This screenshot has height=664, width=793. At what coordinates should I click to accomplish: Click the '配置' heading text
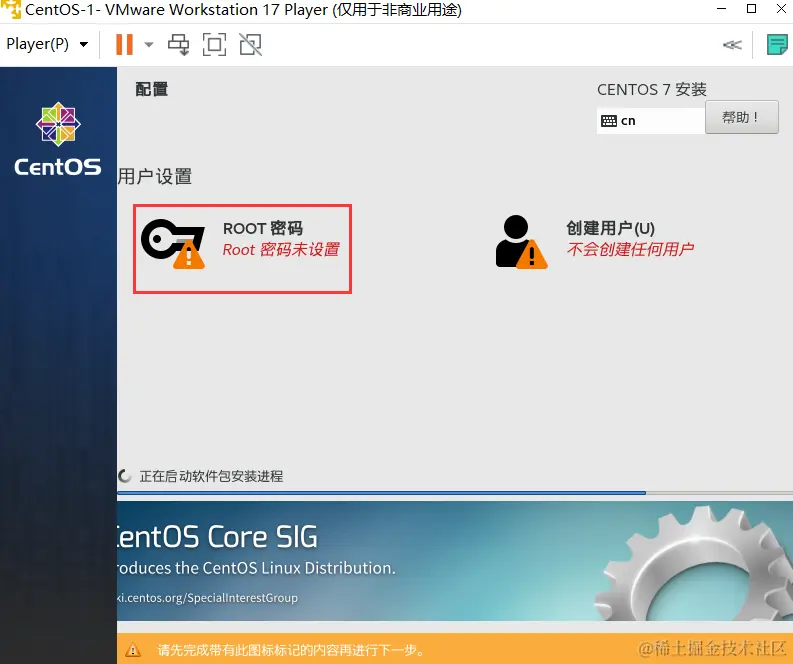151,89
